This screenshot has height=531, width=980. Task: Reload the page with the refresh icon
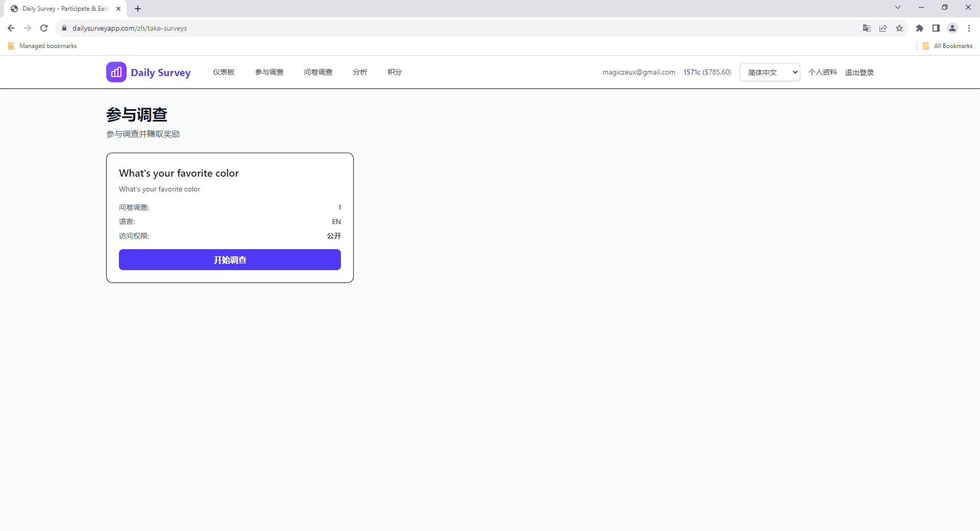click(x=44, y=28)
